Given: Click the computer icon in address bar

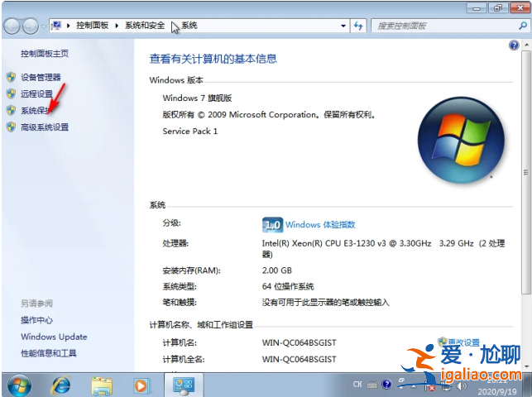Looking at the screenshot, I should [56, 26].
